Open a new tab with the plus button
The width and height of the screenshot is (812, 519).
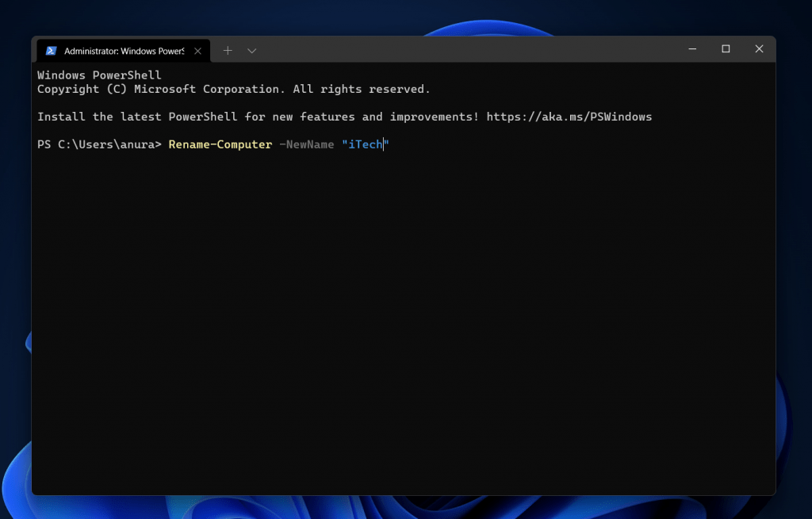click(x=227, y=50)
